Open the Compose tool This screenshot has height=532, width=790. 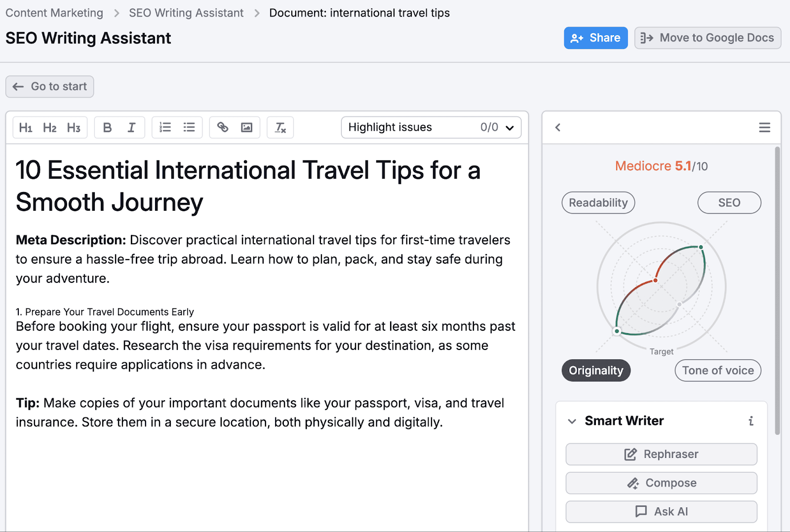tap(661, 483)
